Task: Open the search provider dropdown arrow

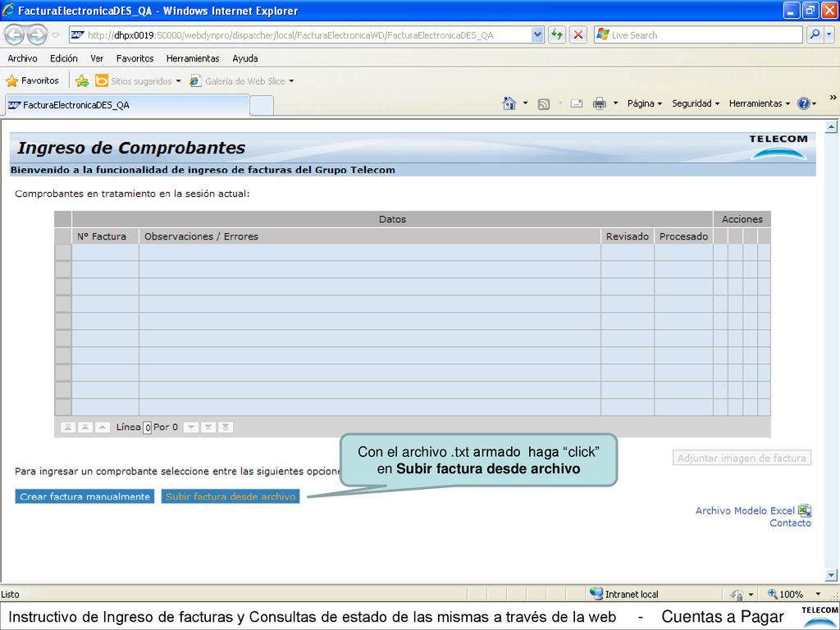Action: point(829,35)
